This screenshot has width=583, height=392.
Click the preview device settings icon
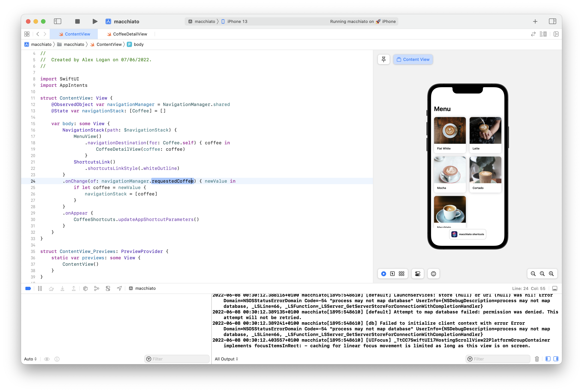[x=418, y=274]
